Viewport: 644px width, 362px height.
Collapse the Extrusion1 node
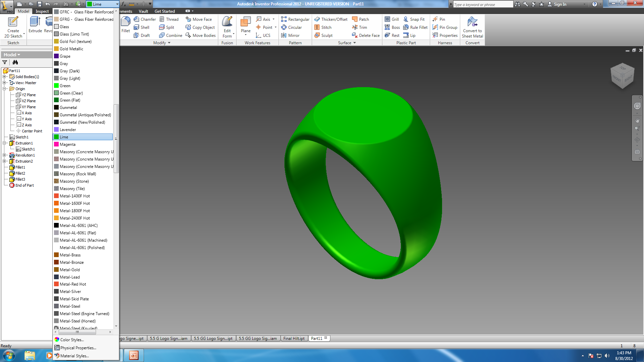(x=4, y=143)
